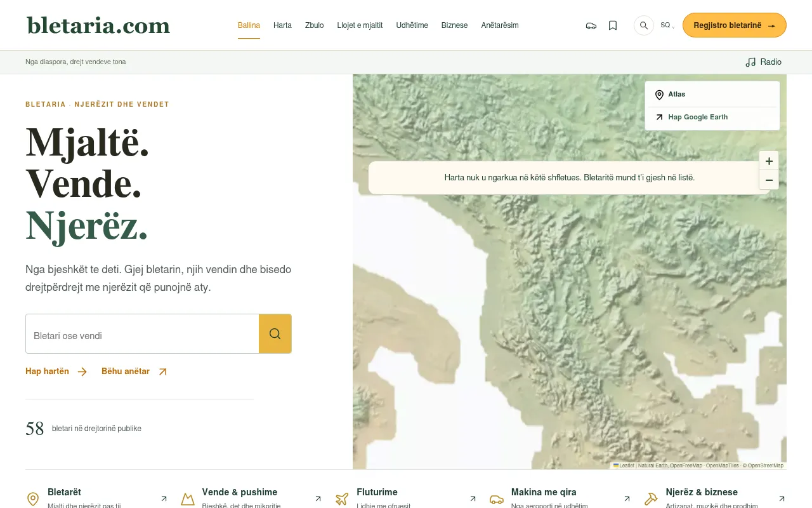Screen dimensions: 812x508
Task: Zoom in on the map
Action: tap(769, 161)
